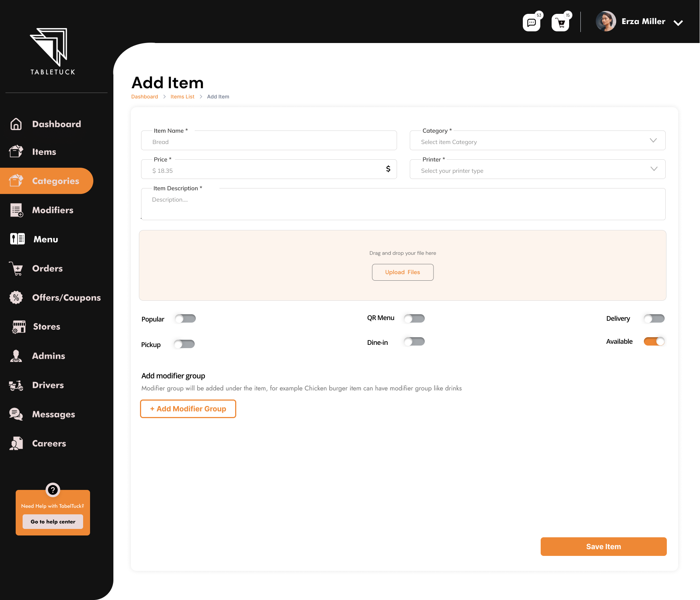Open the Drivers section

click(x=47, y=385)
